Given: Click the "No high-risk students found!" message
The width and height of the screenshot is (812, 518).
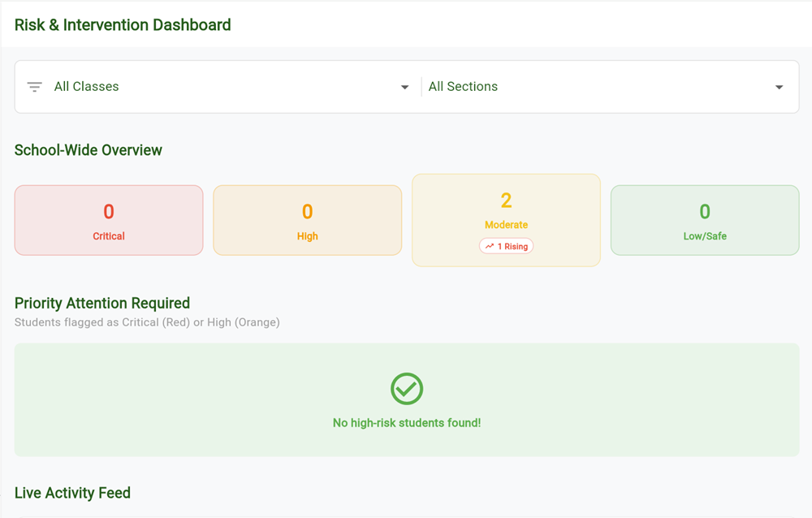Looking at the screenshot, I should tap(406, 423).
